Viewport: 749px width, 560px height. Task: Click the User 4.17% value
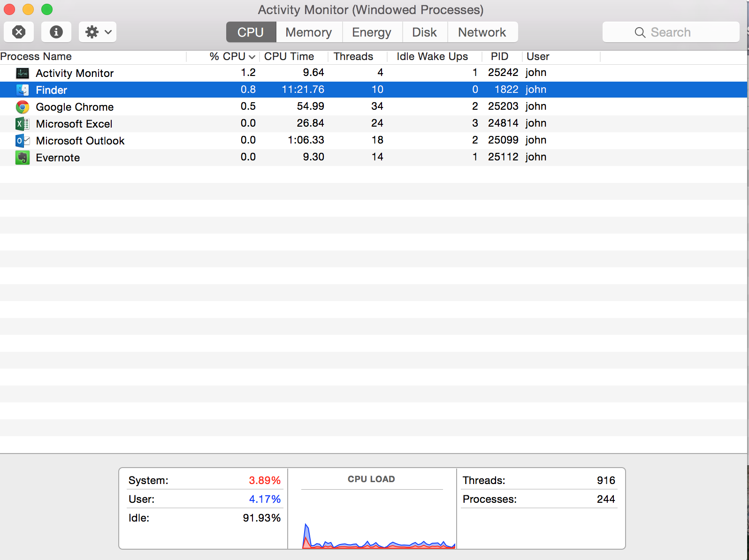pyautogui.click(x=265, y=499)
